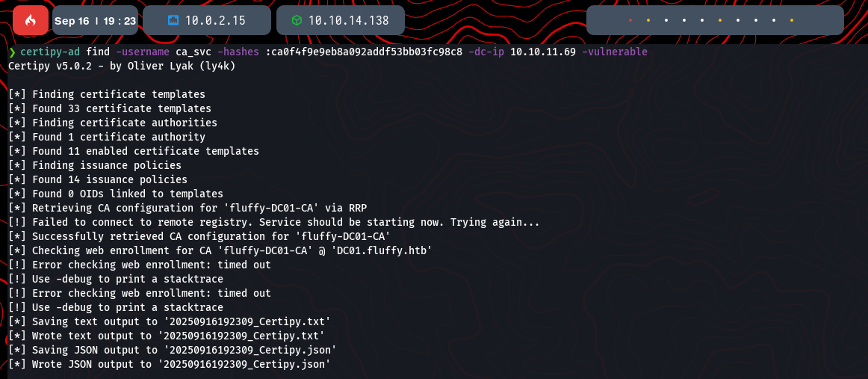Jump to the last workspace yellow dot
868x379 pixels.
click(x=792, y=20)
